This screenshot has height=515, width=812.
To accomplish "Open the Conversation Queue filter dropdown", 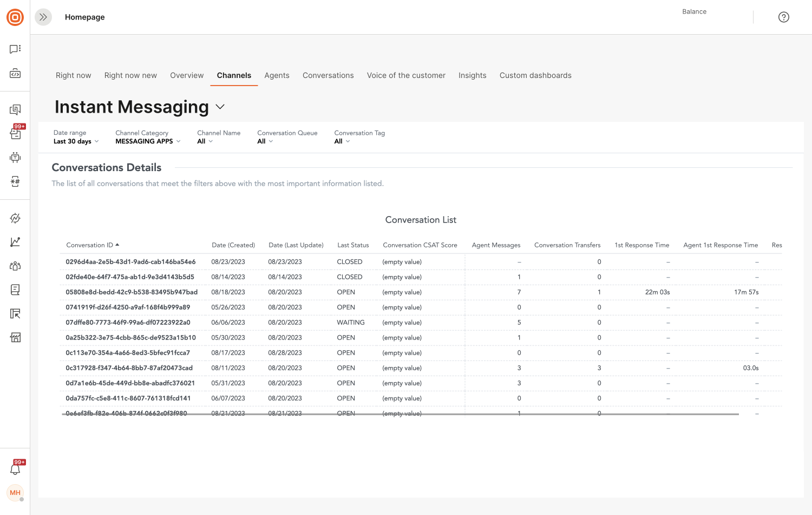I will pos(265,141).
